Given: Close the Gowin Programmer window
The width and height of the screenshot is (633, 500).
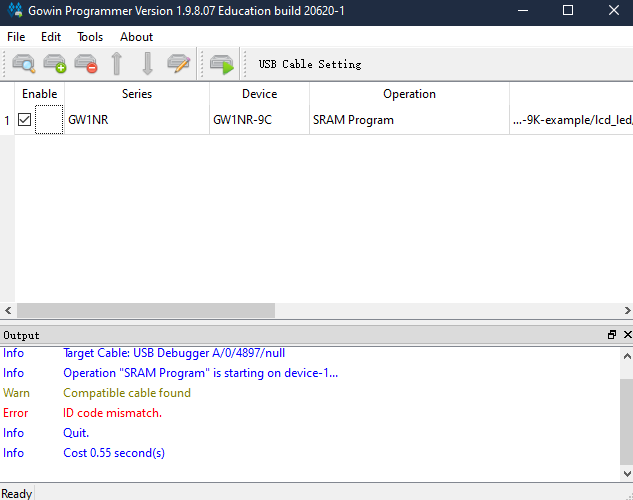Looking at the screenshot, I should pos(614,10).
